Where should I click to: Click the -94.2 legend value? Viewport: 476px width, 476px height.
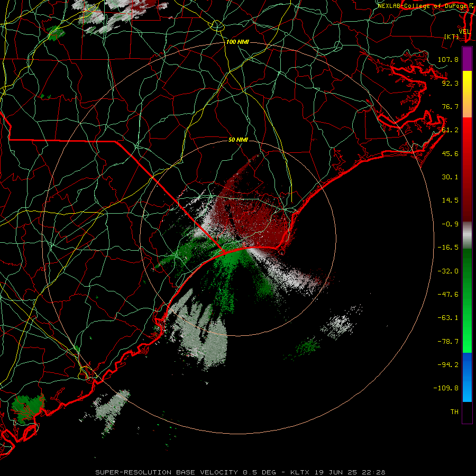448,365
